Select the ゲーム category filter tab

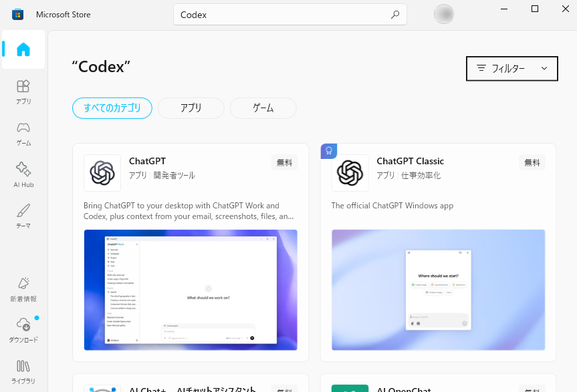(263, 108)
